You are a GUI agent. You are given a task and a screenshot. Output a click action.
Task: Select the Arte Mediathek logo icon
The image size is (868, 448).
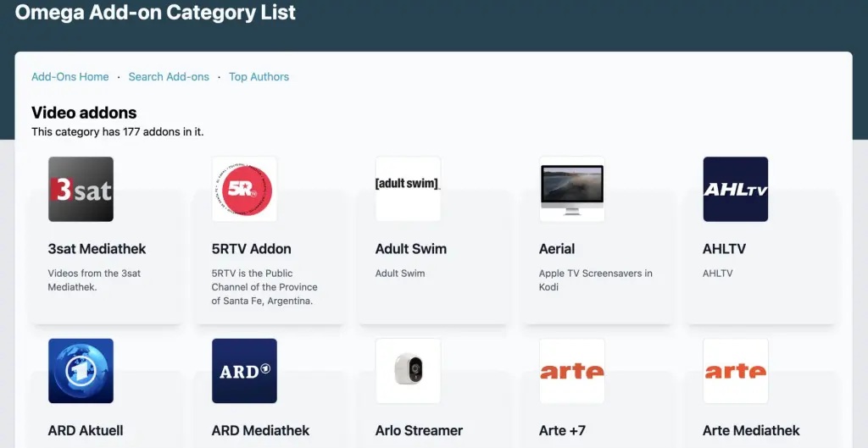(736, 371)
